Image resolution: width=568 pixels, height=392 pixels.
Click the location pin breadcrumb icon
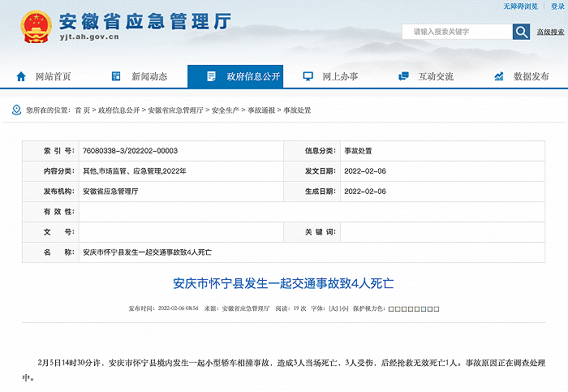click(x=16, y=110)
